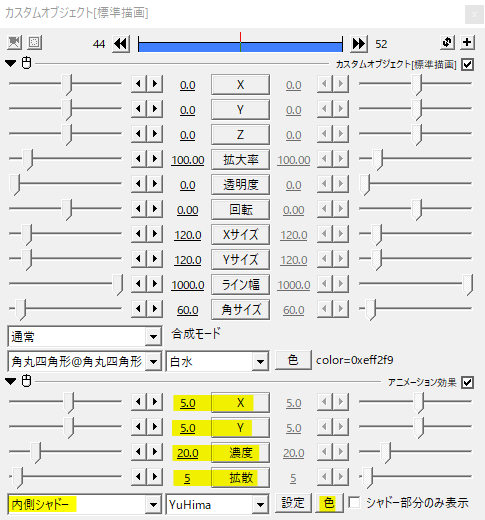Uncheck the カスタムオブジェクト[標準描画] checkbox
485x520 pixels.
(x=467, y=64)
